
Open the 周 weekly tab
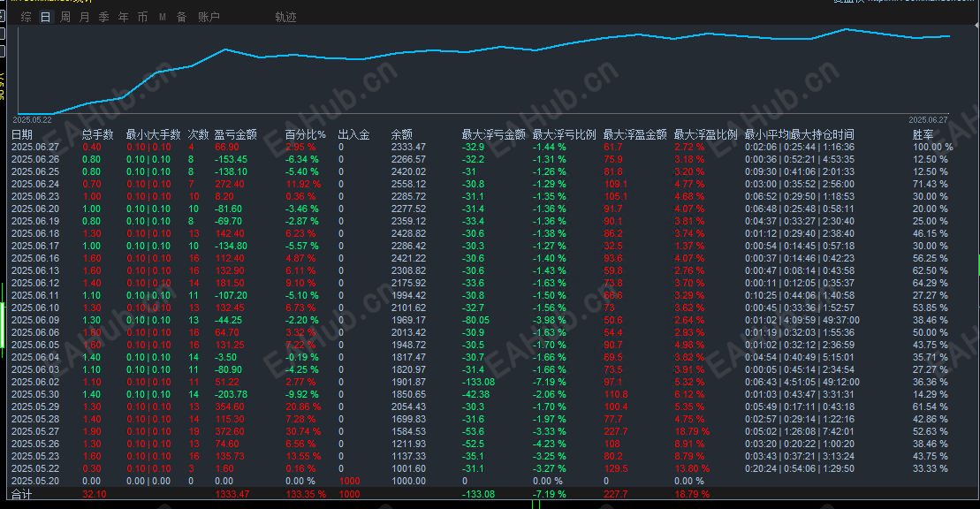coord(65,17)
